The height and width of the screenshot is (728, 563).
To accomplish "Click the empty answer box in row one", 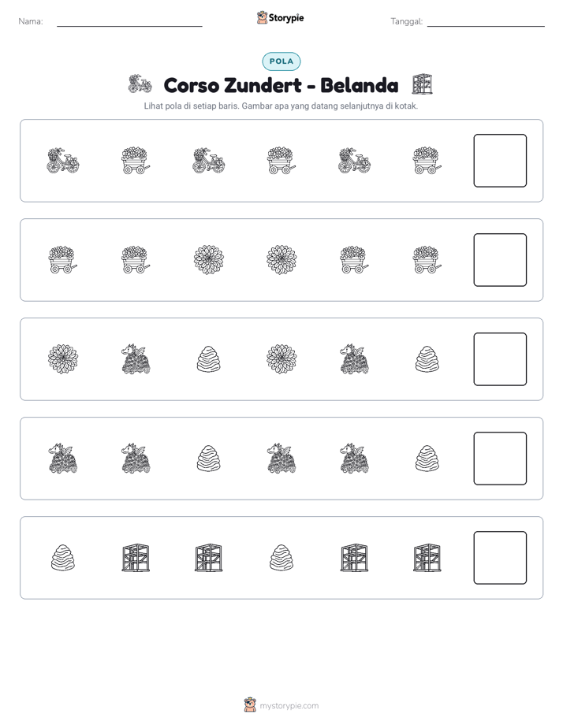I will pos(500,161).
